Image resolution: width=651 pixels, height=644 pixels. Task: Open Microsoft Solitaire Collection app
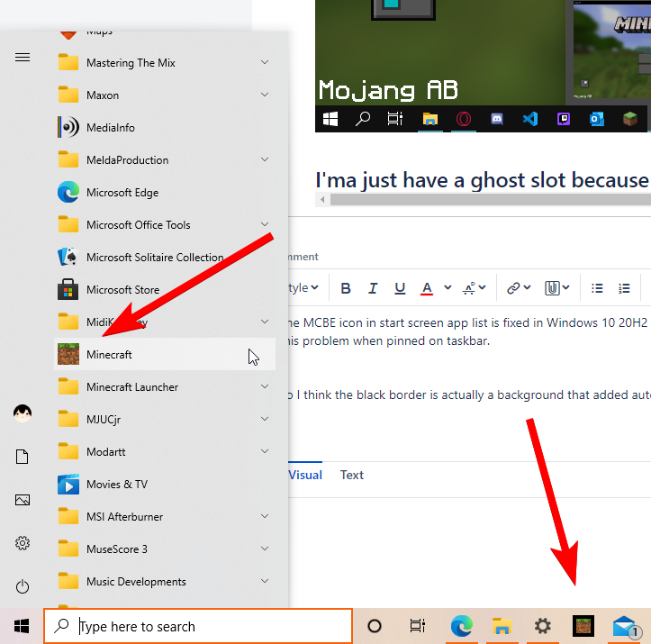point(154,258)
